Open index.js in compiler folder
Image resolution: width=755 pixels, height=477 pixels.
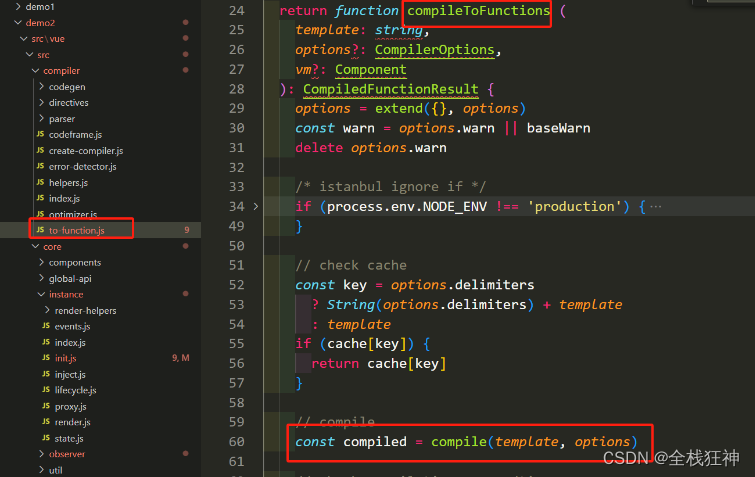click(x=64, y=198)
